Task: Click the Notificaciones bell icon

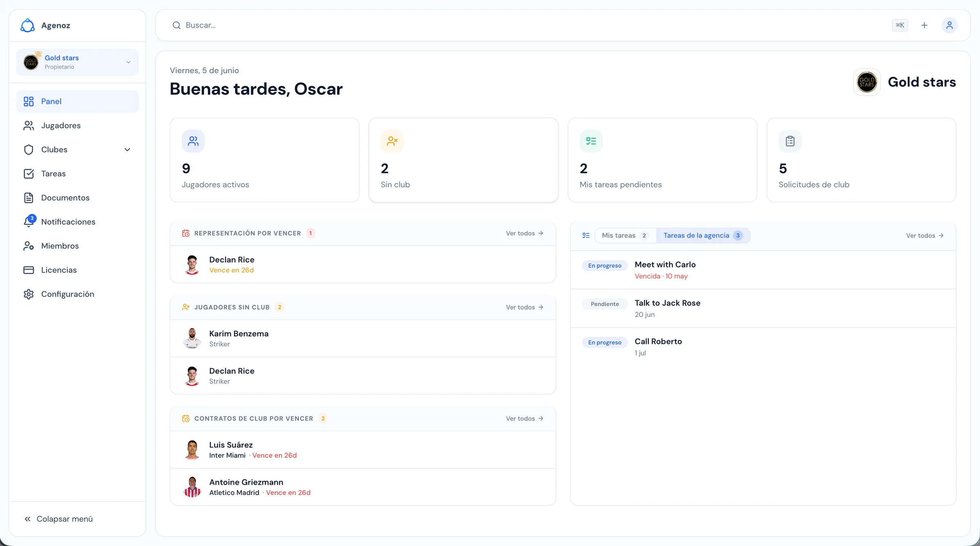Action: point(29,222)
